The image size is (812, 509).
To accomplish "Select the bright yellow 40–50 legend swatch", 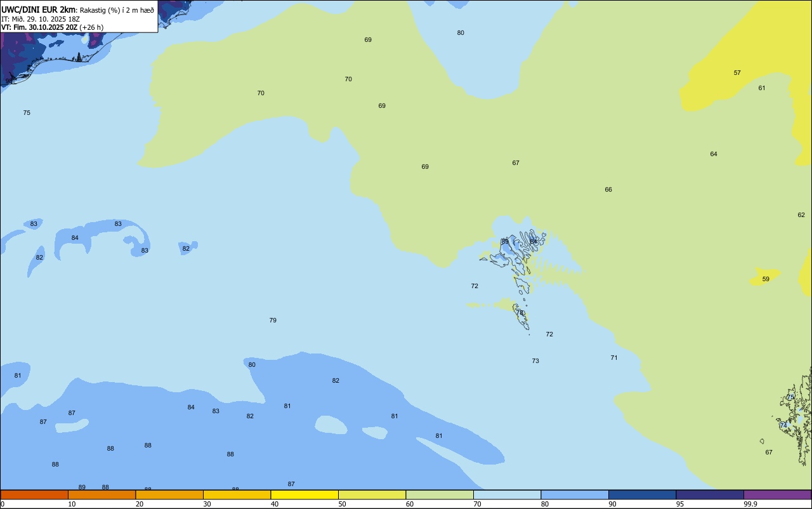I will pos(304,494).
